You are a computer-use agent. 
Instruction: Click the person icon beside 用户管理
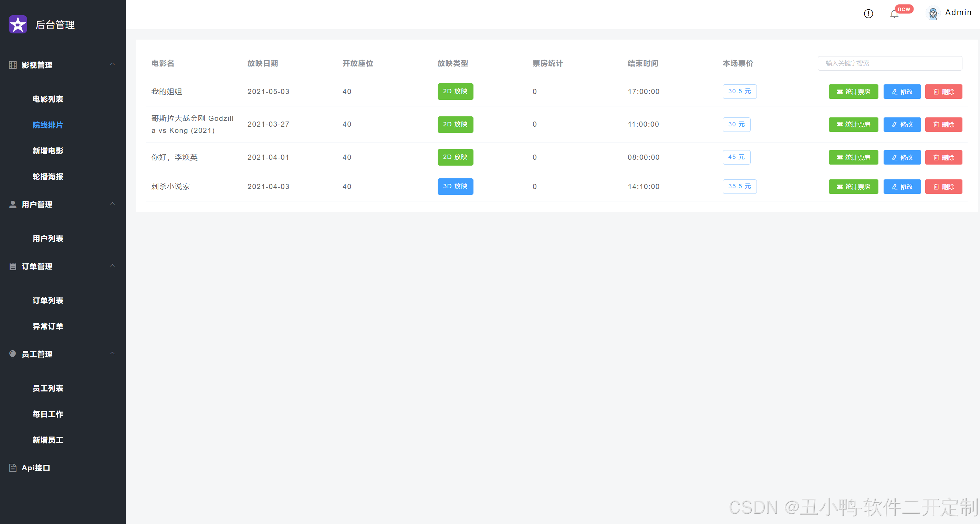pyautogui.click(x=12, y=205)
